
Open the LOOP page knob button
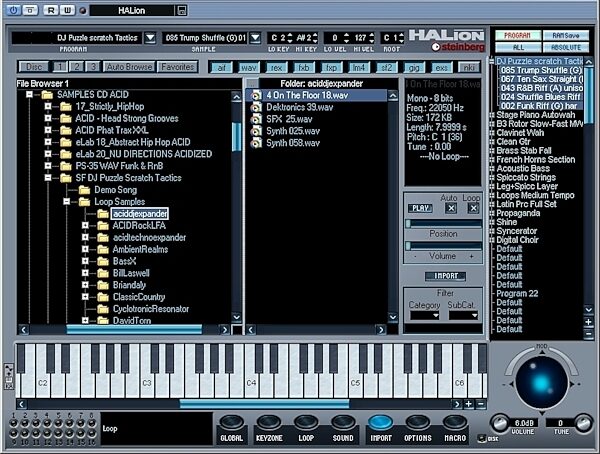306,423
